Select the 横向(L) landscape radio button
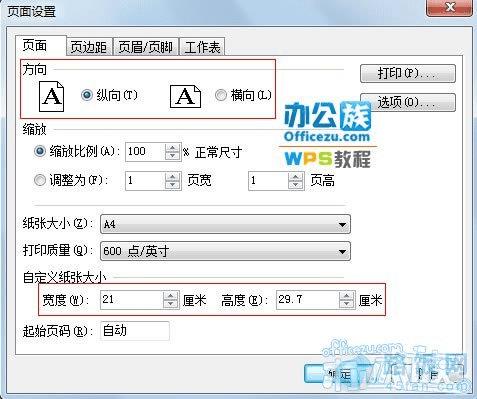The image size is (477, 399). [221, 95]
